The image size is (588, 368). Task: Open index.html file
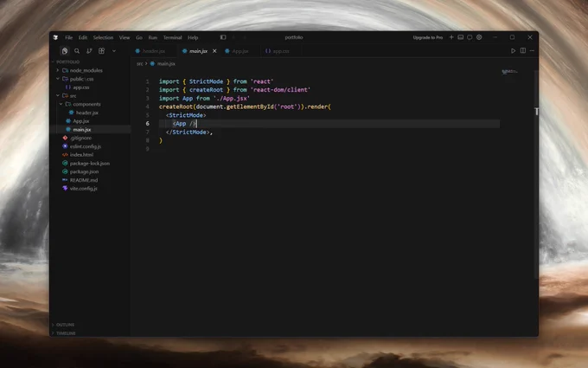(81, 155)
